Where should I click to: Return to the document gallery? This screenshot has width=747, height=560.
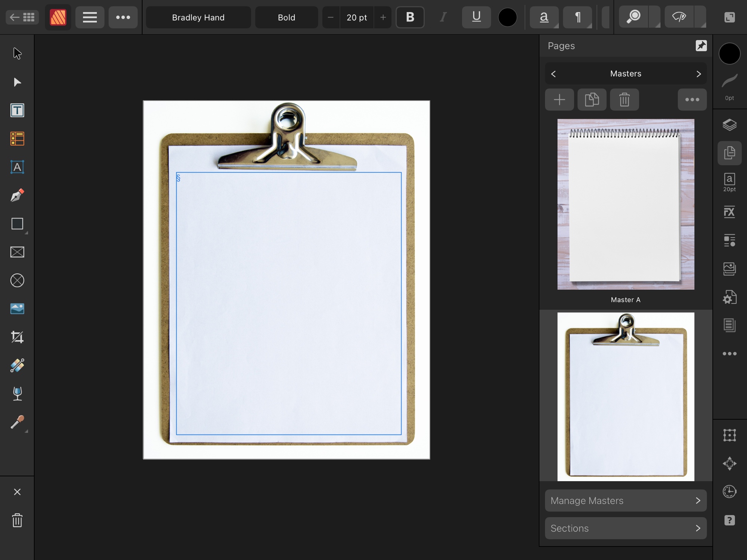(22, 17)
